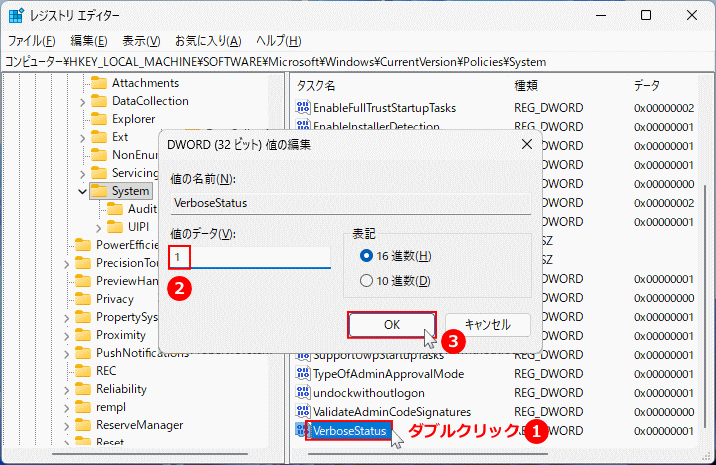Select the PreviewHandlers folder icon
The image size is (716, 465).
click(x=83, y=280)
